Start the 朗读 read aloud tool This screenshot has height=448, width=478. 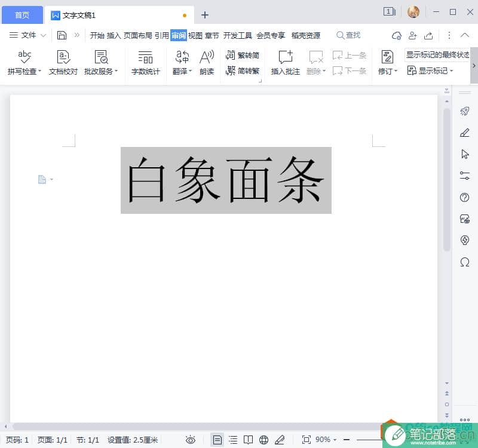pyautogui.click(x=207, y=63)
